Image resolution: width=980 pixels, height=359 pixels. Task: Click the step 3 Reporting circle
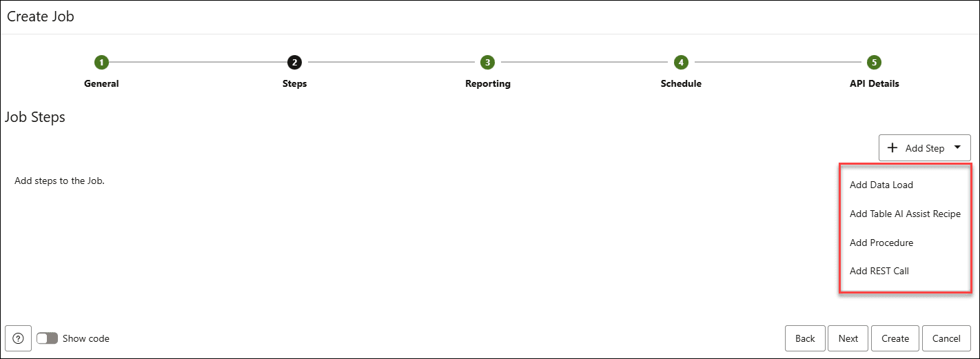click(488, 63)
